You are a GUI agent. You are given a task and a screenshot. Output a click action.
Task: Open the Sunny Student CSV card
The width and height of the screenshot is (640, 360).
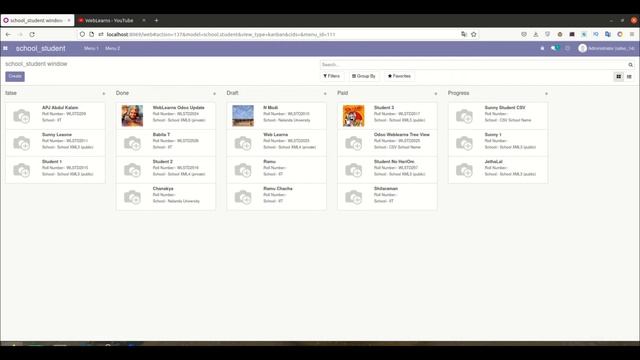point(498,116)
